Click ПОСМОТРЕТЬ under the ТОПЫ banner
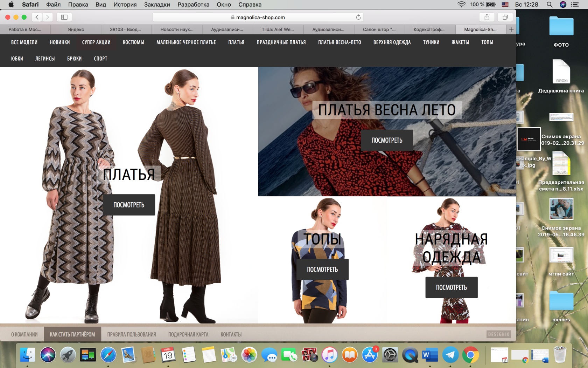This screenshot has height=368, width=588. pos(322,270)
